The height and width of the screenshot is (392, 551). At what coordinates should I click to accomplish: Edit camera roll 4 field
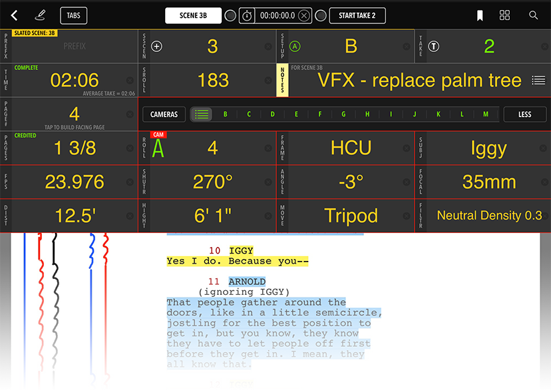212,148
